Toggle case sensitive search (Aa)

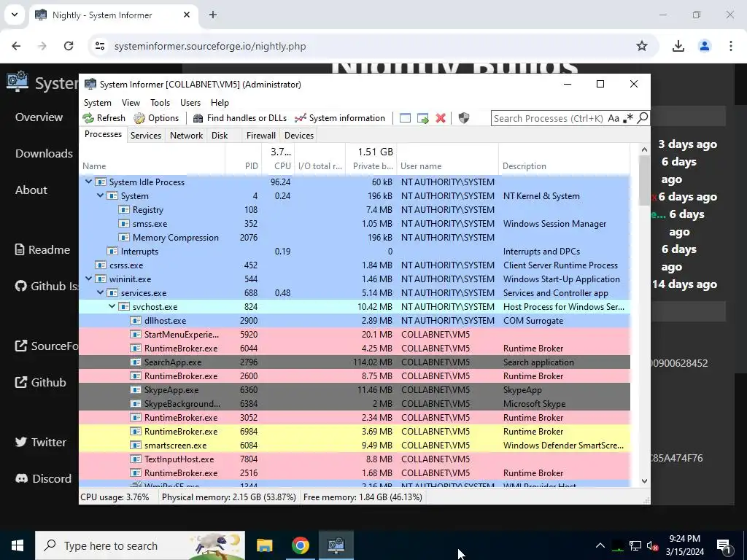pyautogui.click(x=614, y=118)
